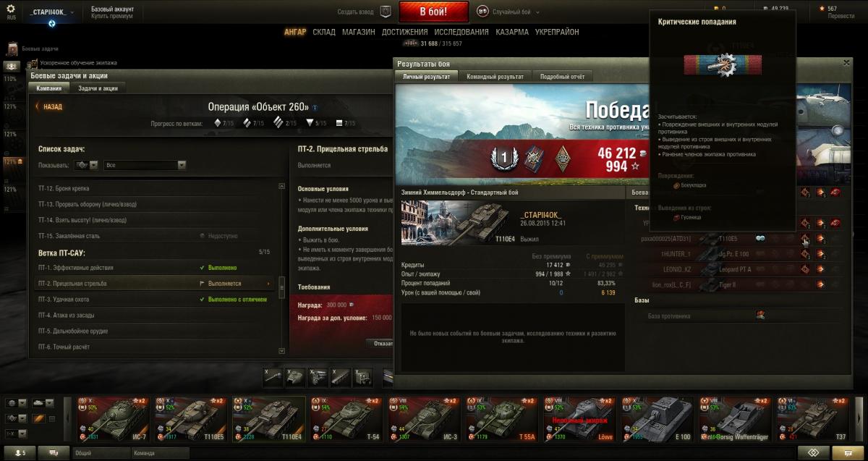Open the ДОСТИЖЕНИЯ menu

[404, 32]
